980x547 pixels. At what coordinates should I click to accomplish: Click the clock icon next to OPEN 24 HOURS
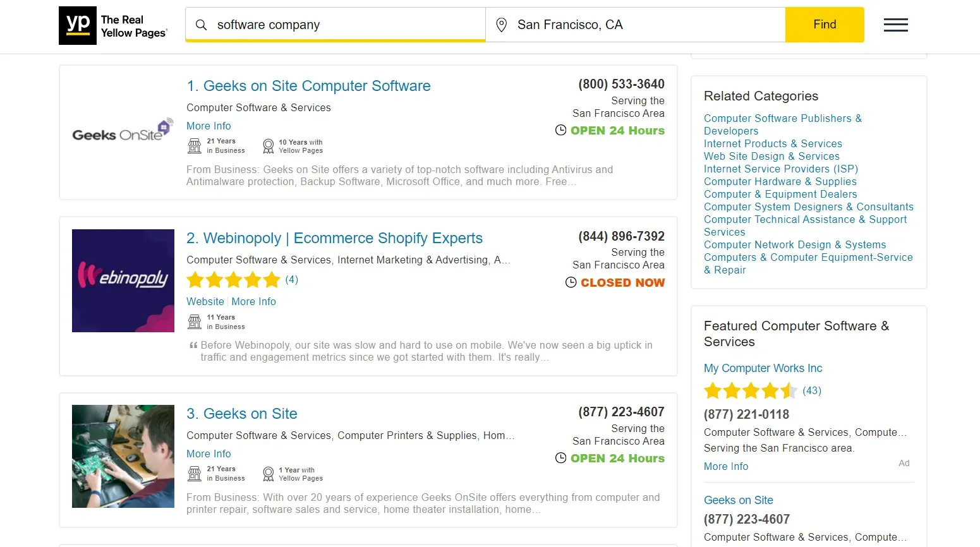[x=560, y=129]
